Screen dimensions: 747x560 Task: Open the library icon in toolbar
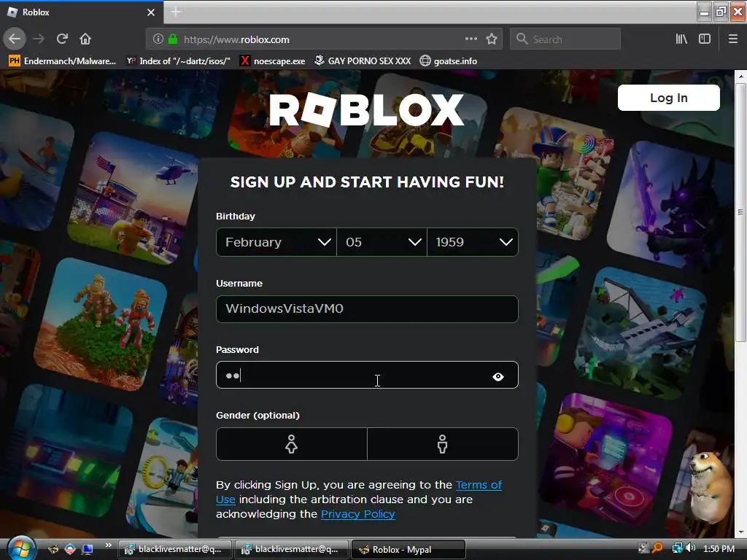[x=681, y=39]
